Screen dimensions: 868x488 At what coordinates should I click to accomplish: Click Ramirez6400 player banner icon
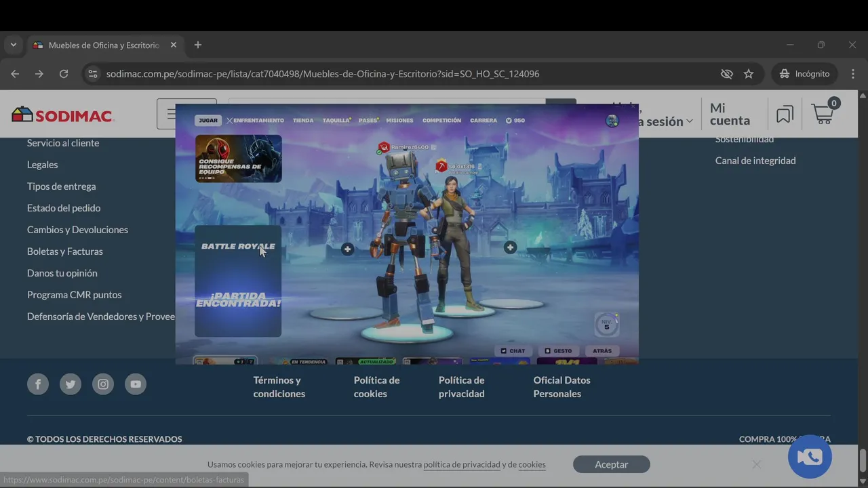tap(384, 147)
